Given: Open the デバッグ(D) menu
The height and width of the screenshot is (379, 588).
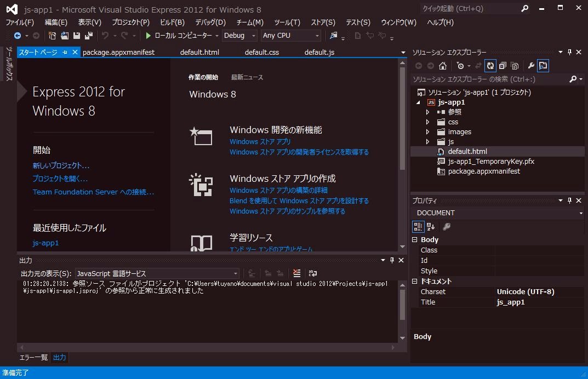Looking at the screenshot, I should [210, 22].
